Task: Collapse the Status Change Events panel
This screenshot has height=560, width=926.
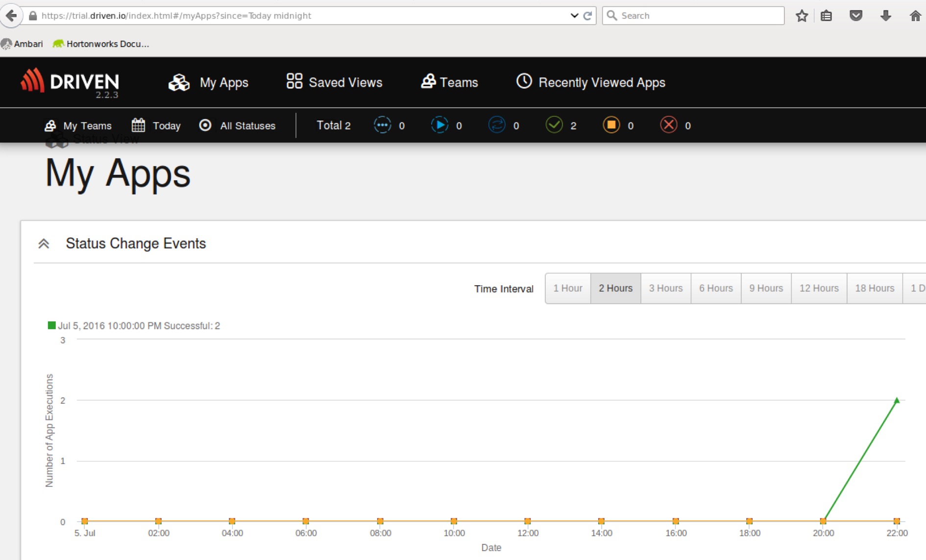Action: pyautogui.click(x=44, y=243)
